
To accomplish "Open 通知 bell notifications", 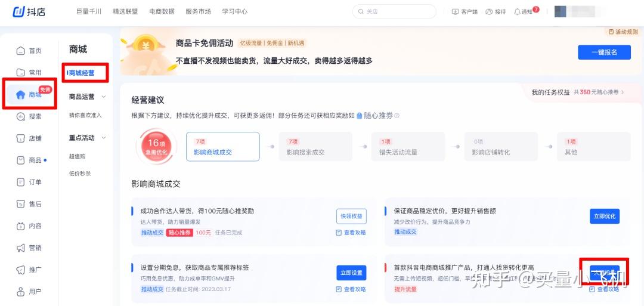I will (x=517, y=12).
